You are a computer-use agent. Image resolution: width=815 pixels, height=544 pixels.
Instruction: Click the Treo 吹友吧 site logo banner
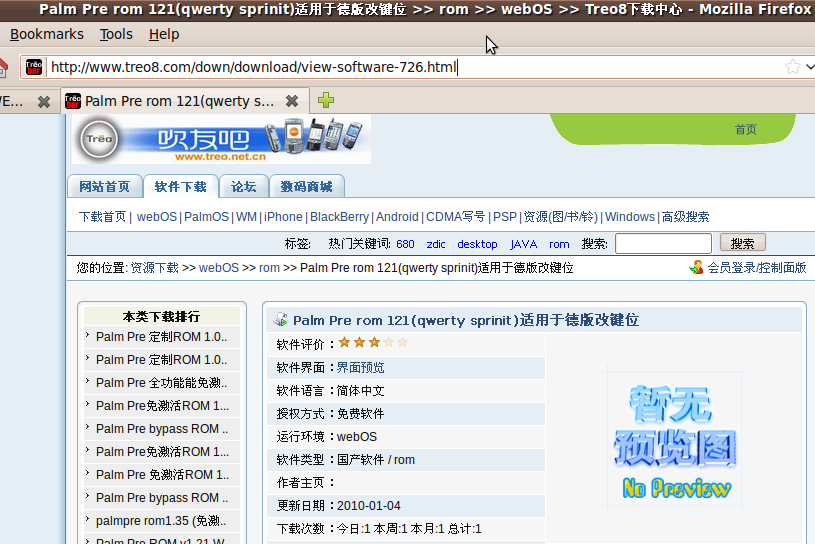pos(221,139)
